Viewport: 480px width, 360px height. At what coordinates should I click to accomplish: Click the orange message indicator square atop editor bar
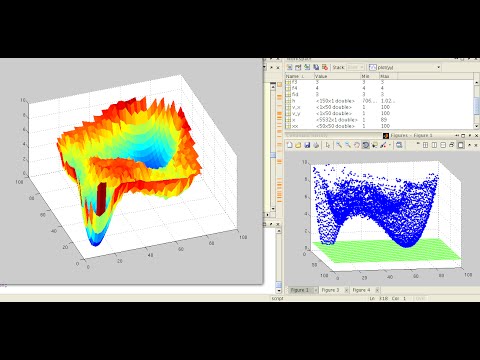[279, 85]
